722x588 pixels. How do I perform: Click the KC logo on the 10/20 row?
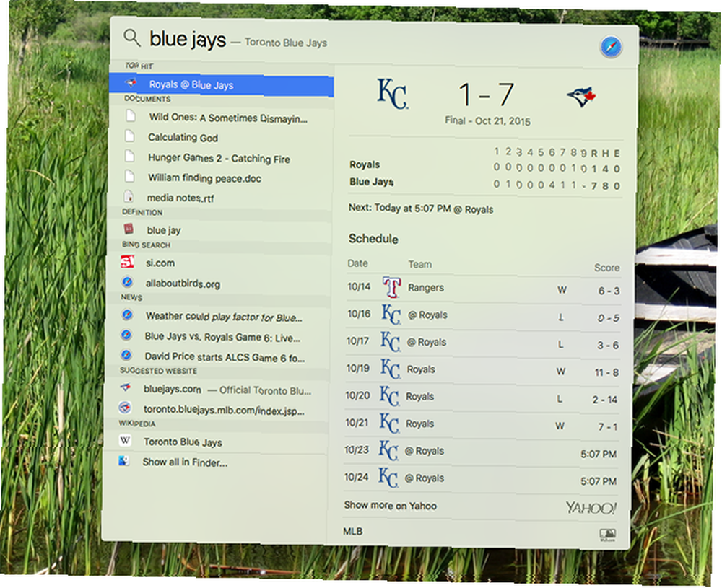389,395
